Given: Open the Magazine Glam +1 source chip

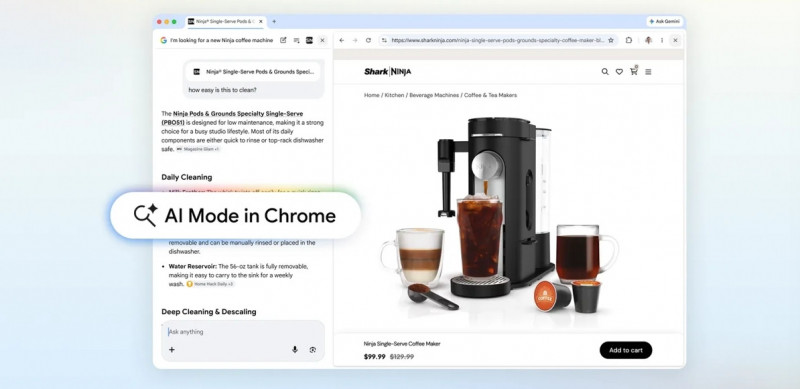Looking at the screenshot, I should pyautogui.click(x=198, y=149).
